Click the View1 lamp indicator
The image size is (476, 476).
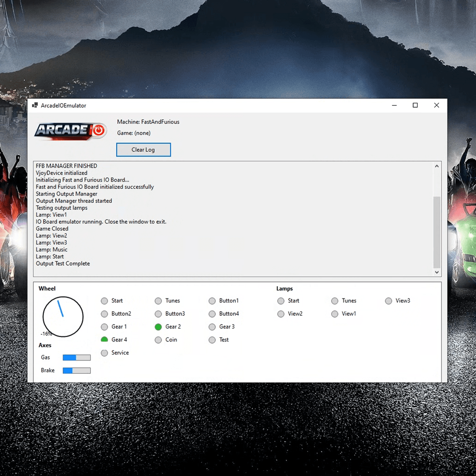[335, 314]
